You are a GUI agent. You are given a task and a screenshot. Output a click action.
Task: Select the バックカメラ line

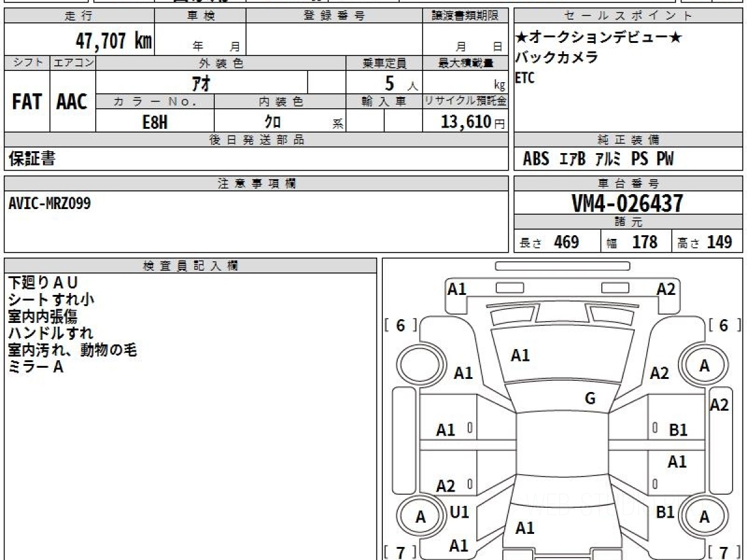pyautogui.click(x=557, y=58)
